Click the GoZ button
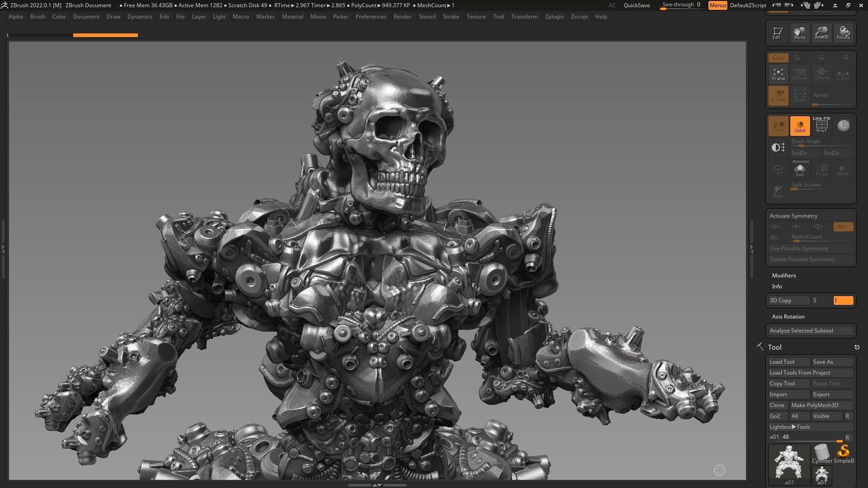Viewport: 868px width, 488px height. coord(778,416)
